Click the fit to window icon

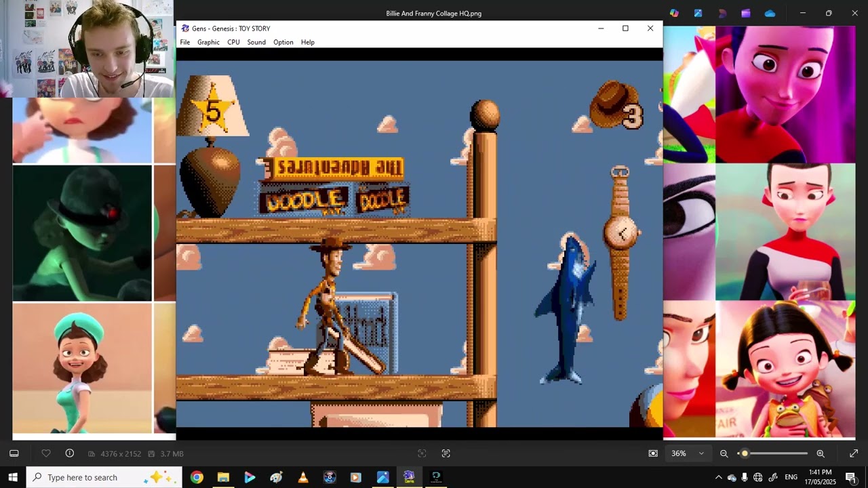point(653,453)
